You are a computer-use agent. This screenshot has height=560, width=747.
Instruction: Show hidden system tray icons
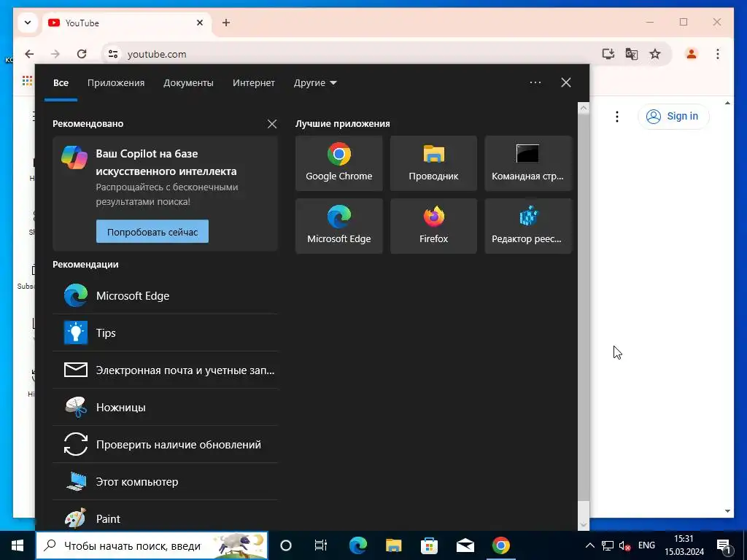click(589, 545)
